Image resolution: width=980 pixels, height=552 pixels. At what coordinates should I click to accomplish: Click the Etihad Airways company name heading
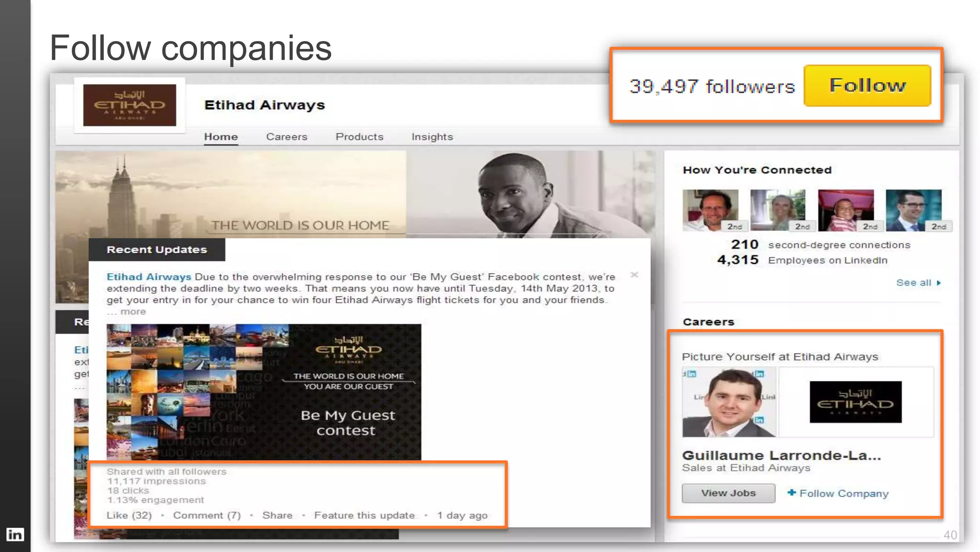click(x=264, y=105)
